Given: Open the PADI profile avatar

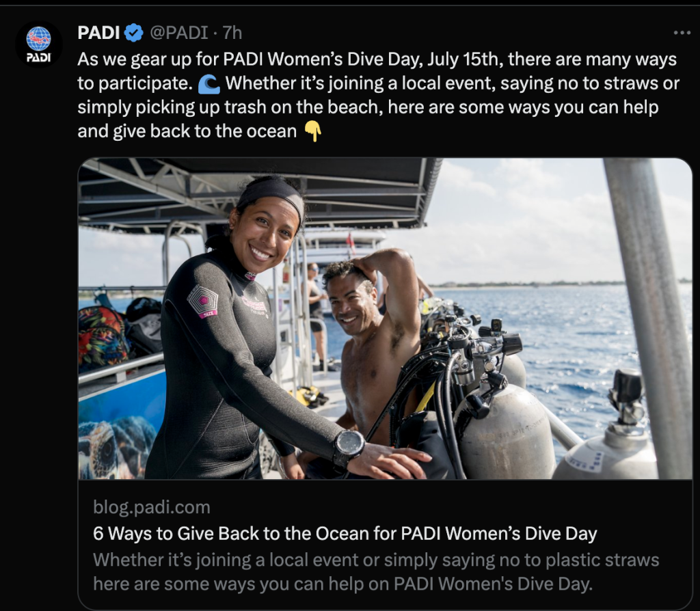Looking at the screenshot, I should (39, 44).
